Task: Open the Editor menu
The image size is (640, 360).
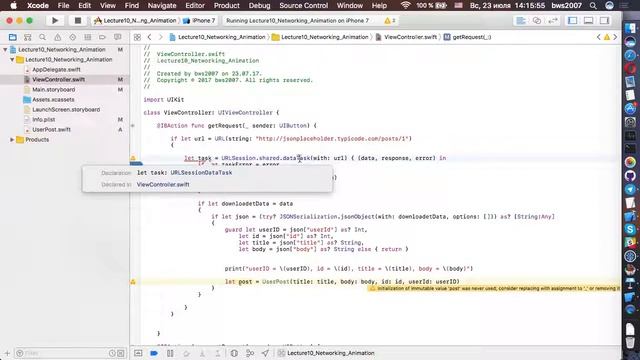Action: (195, 5)
